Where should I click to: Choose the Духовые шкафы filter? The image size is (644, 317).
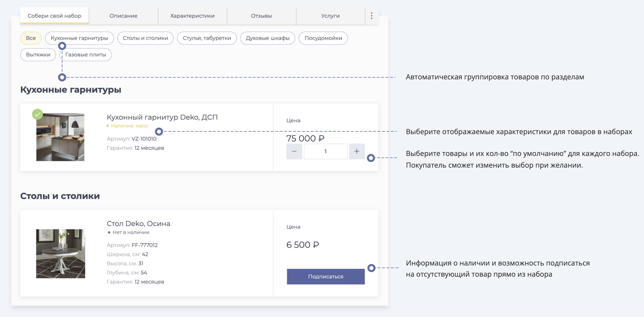point(267,38)
